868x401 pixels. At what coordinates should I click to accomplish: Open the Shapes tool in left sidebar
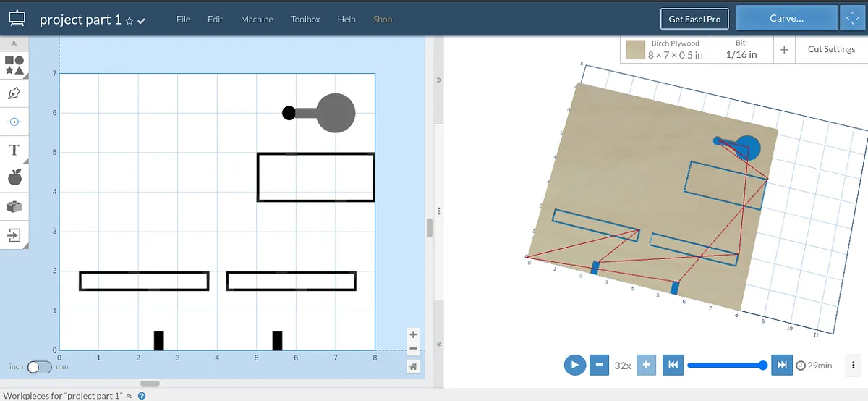pyautogui.click(x=14, y=65)
